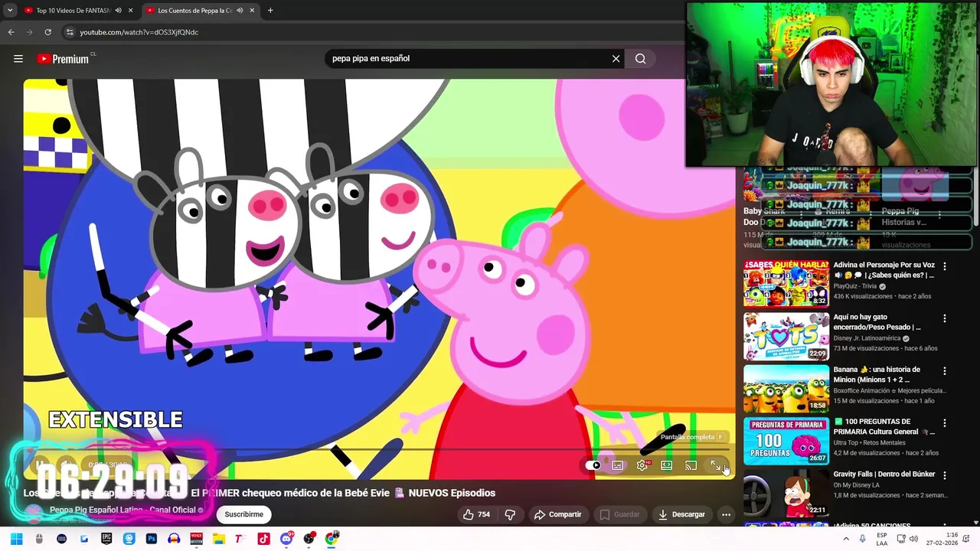Launch Epic Games from the taskbar

tap(106, 539)
